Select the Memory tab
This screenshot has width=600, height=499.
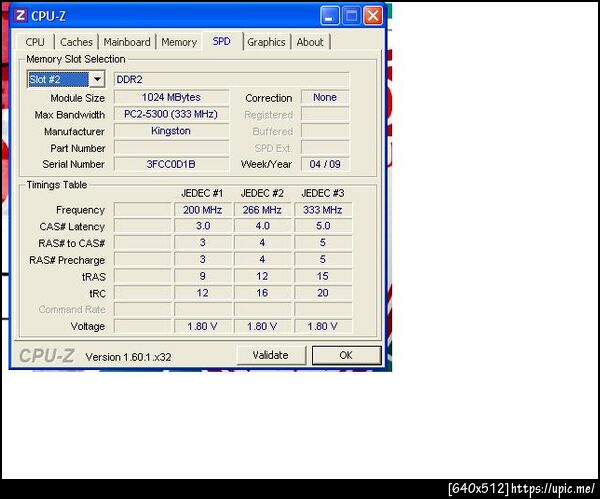click(x=179, y=42)
